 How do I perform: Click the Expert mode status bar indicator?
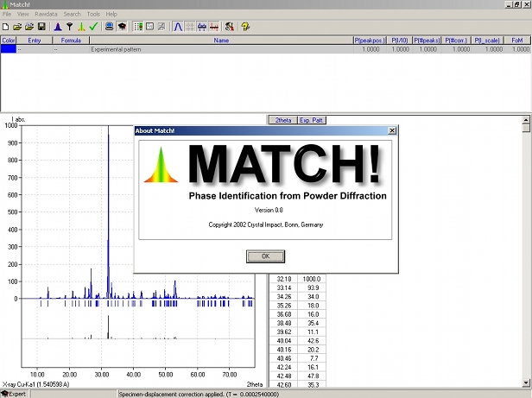tap(14, 394)
